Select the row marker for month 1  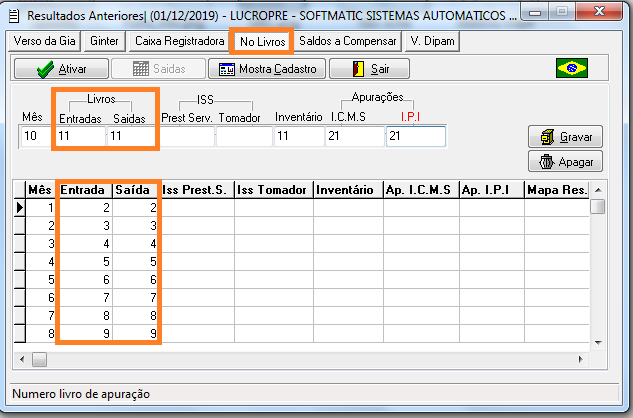(19, 208)
